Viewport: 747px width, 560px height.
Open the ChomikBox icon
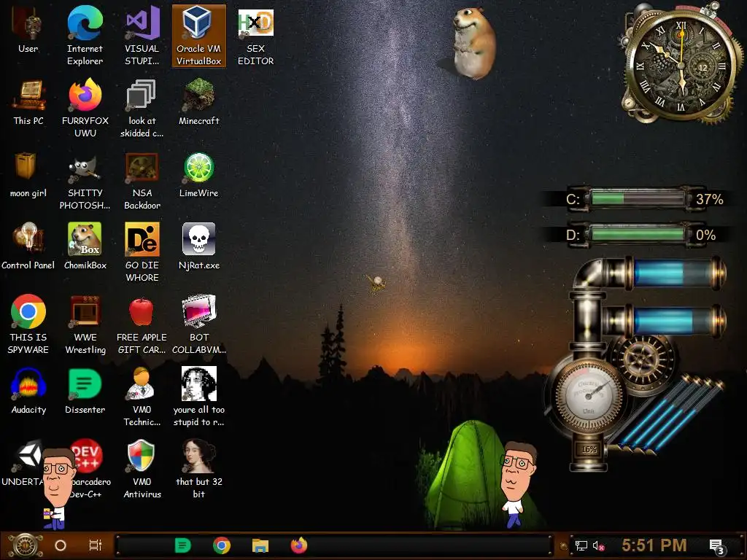[x=85, y=246]
